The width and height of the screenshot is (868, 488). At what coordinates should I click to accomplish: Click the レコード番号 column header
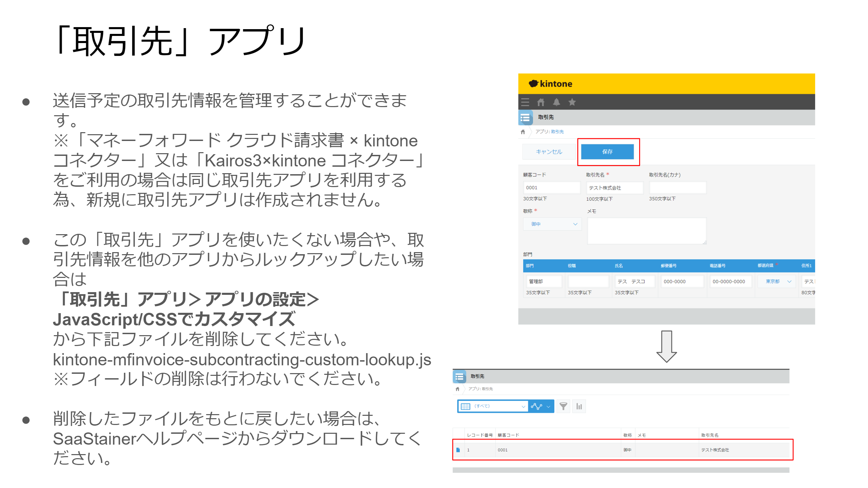click(x=480, y=435)
